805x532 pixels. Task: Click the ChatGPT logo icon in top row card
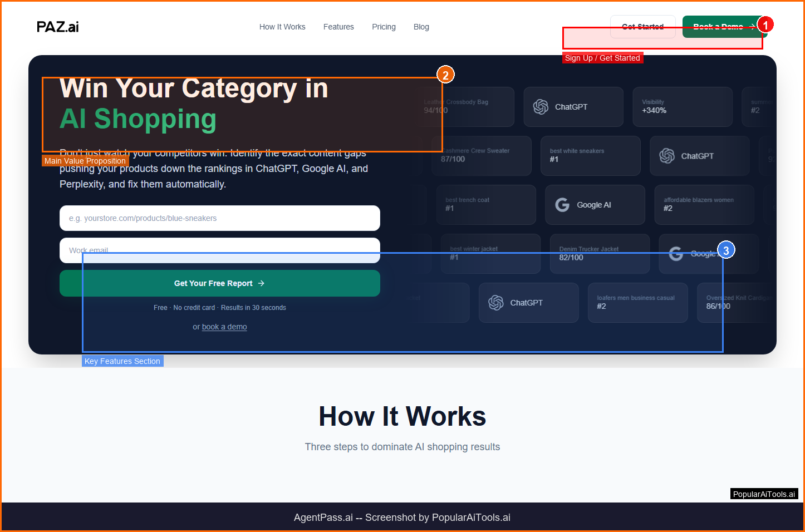(541, 107)
